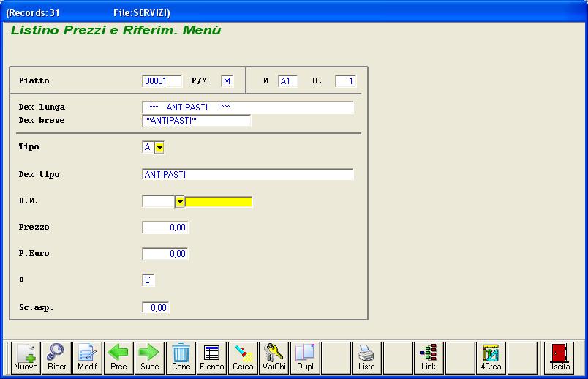Click the Prezzo price input field
Image resolution: width=588 pixels, height=379 pixels.
tap(165, 228)
